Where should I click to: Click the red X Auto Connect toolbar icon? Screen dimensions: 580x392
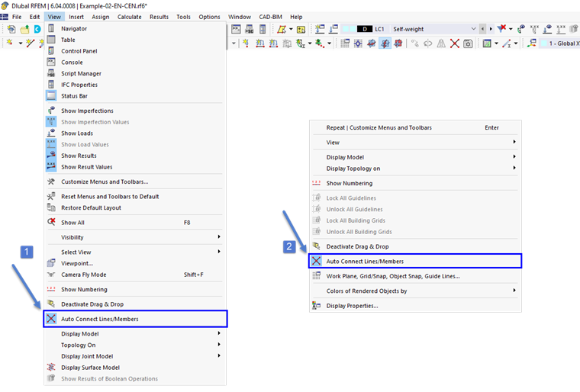click(x=455, y=43)
